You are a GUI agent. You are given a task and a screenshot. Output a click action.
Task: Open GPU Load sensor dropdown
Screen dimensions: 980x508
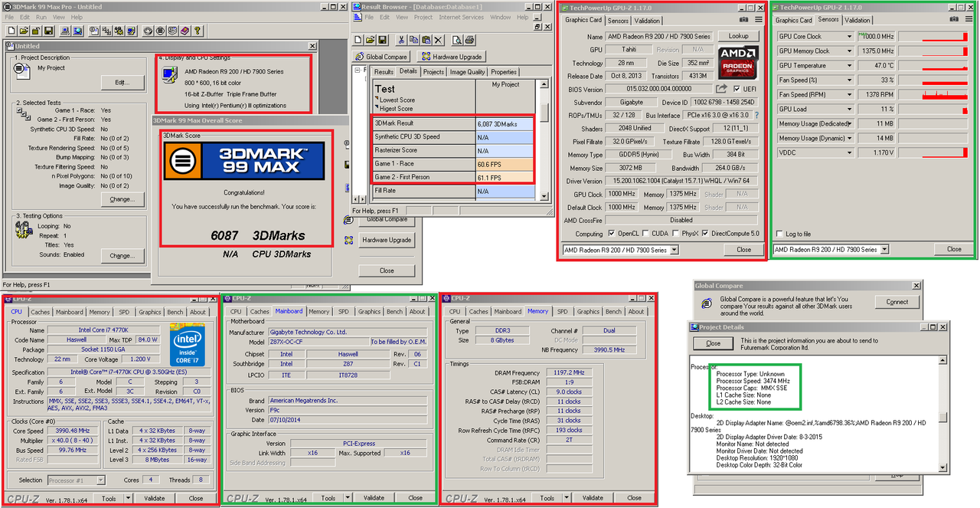coord(848,110)
